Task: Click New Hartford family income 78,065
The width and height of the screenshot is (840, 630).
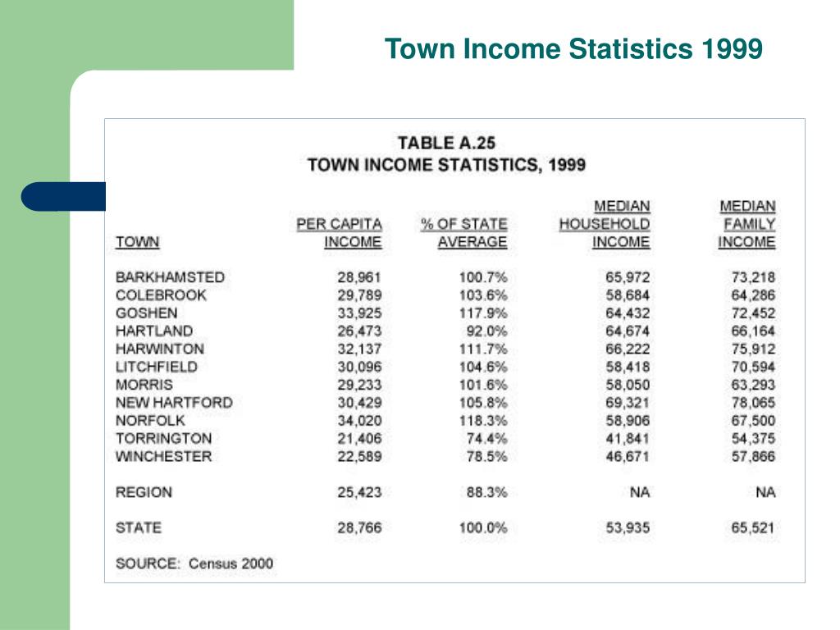Action: pos(753,402)
